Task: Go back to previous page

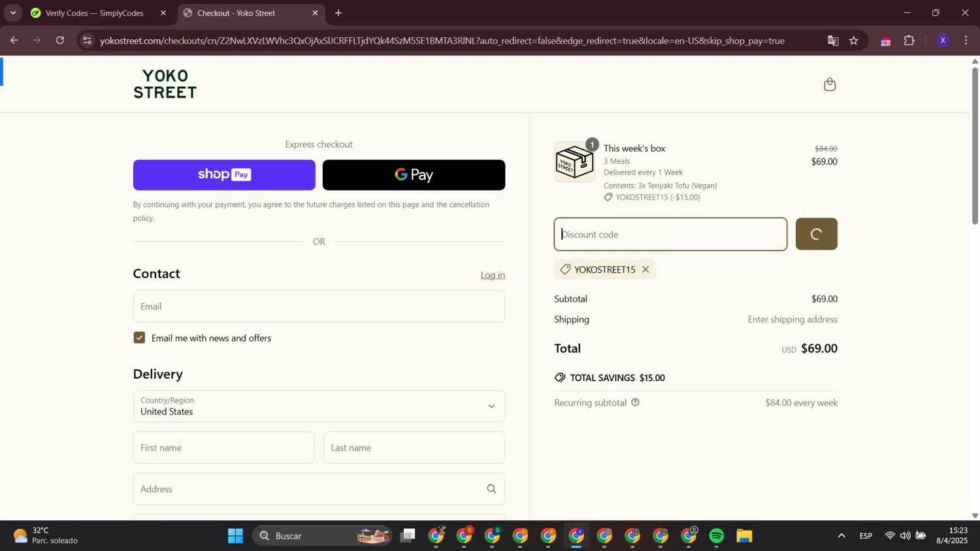Action: pos(14,40)
